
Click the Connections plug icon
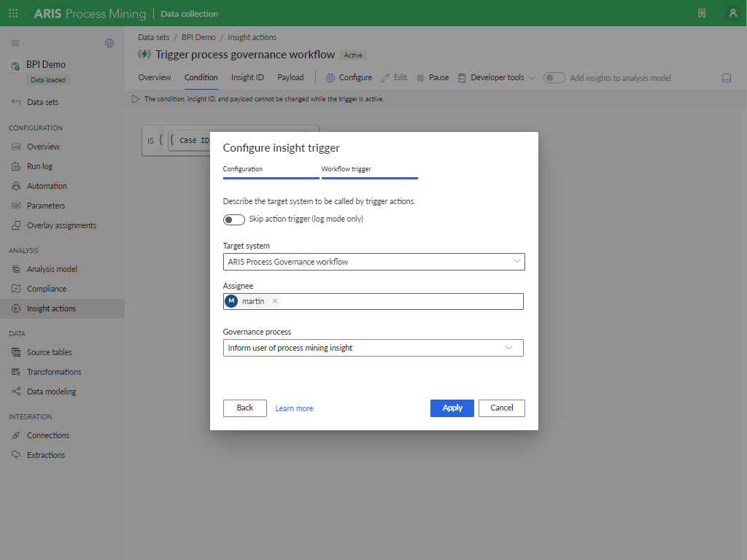coord(16,435)
